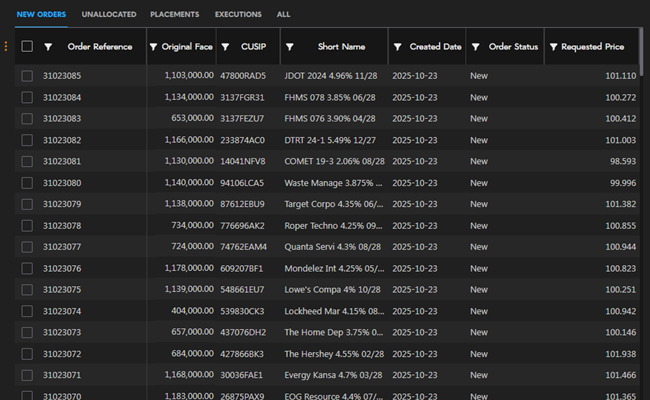
Task: Click the Created Date filter icon
Action: [x=398, y=47]
